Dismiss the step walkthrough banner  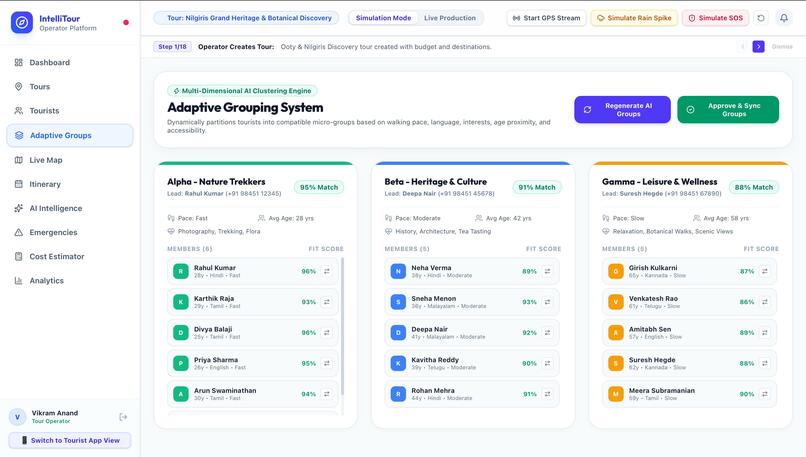(x=782, y=47)
